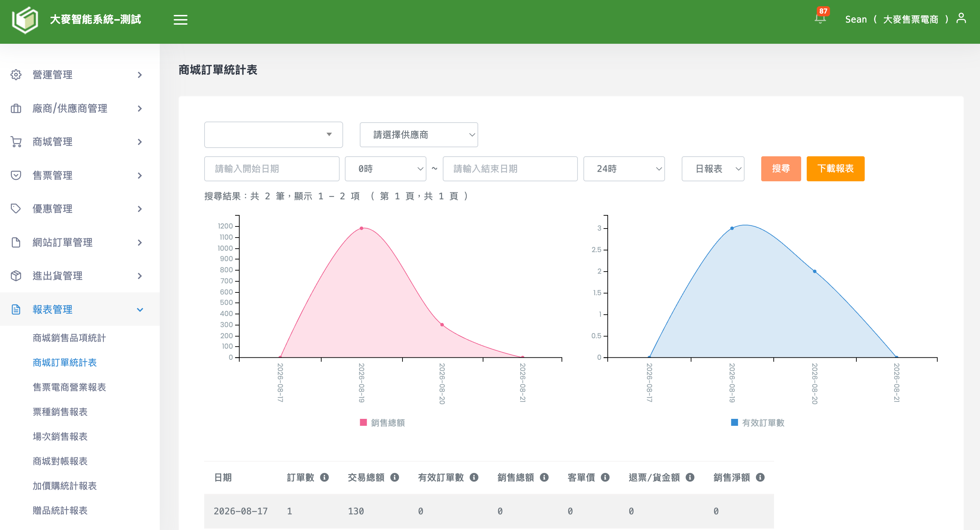Click the box icon for 進出貨管理
This screenshot has width=980, height=530.
pyautogui.click(x=16, y=276)
